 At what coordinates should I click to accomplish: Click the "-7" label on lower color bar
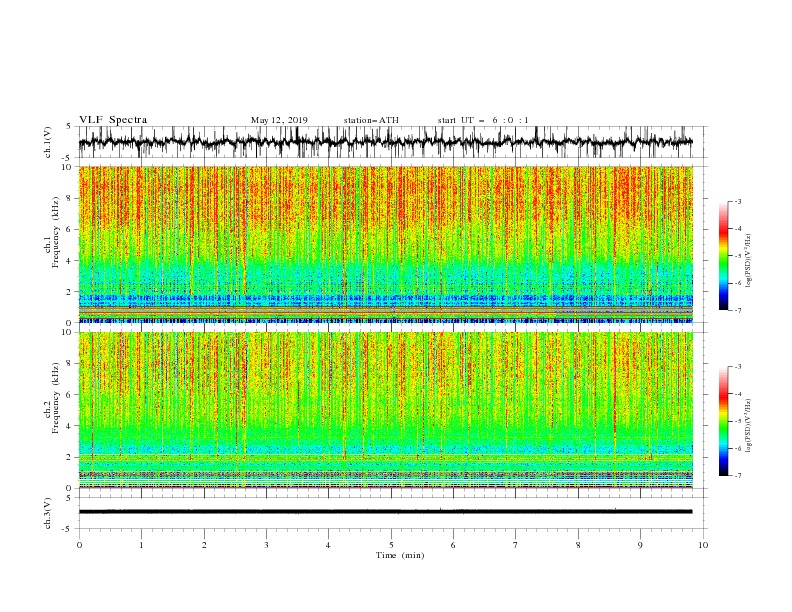[737, 476]
